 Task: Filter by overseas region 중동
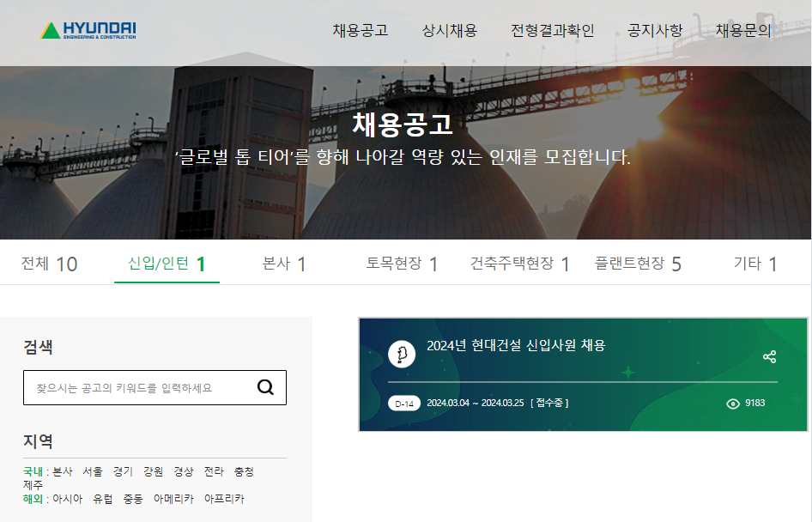pyautogui.click(x=133, y=499)
